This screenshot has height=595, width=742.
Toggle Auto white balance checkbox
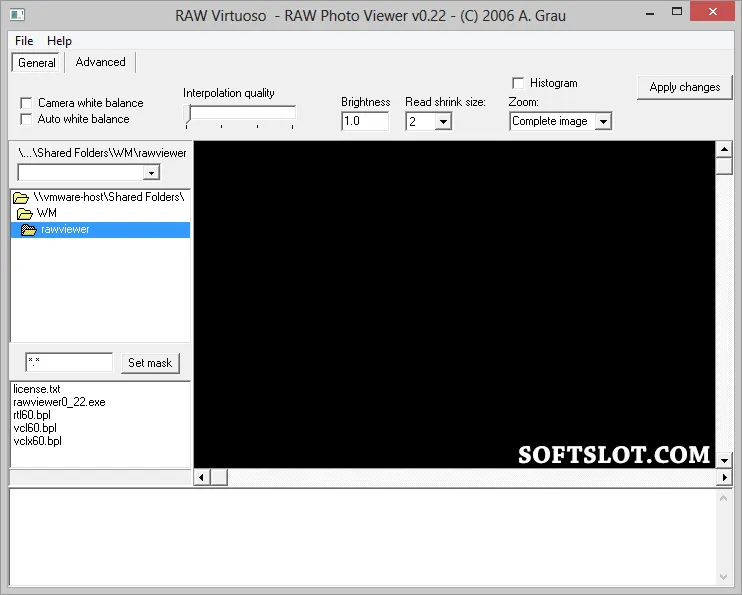[x=26, y=119]
